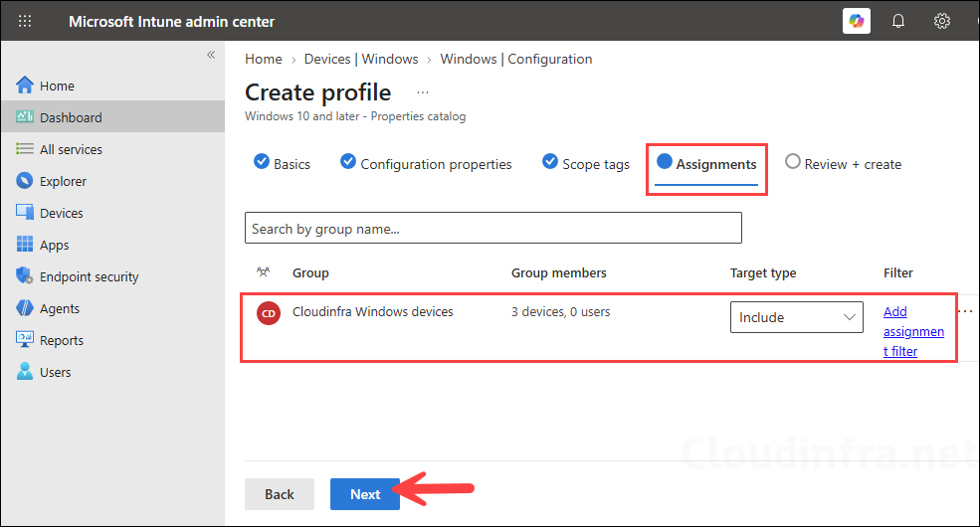Select Cloudinfra Windows devices group name

(372, 311)
